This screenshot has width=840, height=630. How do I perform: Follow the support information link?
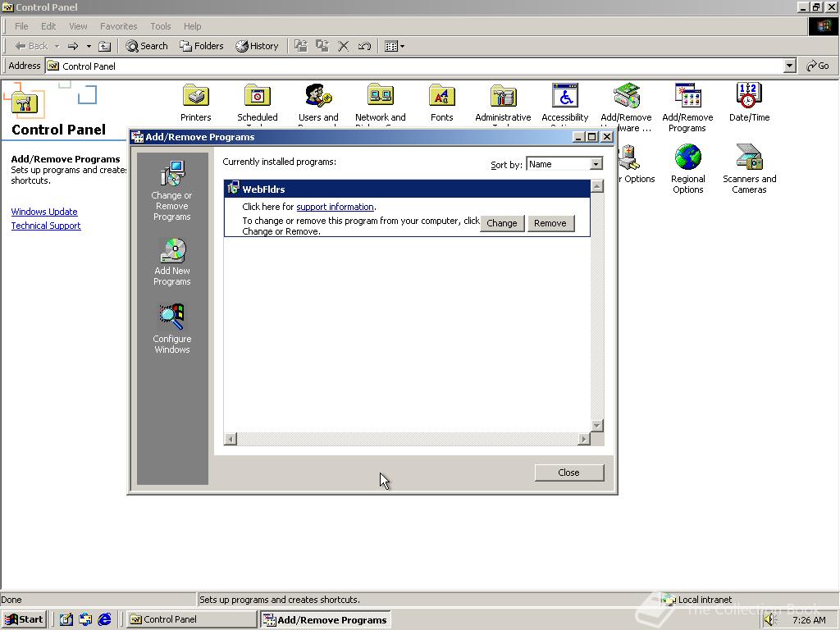[335, 207]
